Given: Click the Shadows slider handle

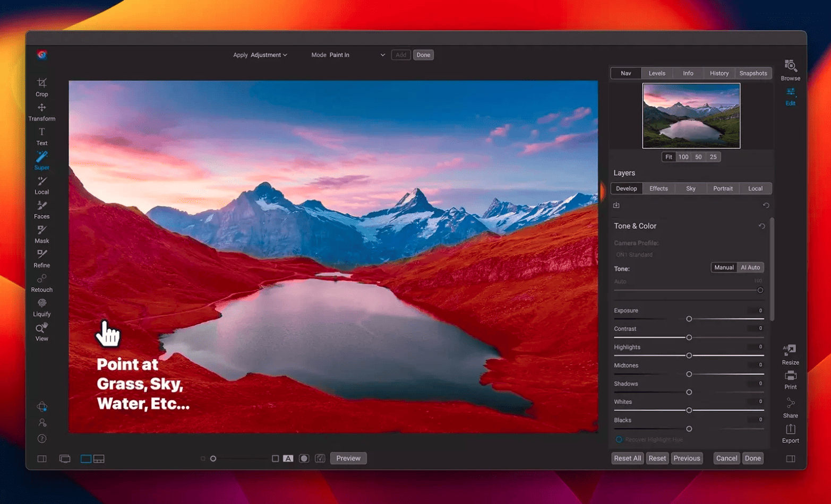Looking at the screenshot, I should (x=689, y=392).
